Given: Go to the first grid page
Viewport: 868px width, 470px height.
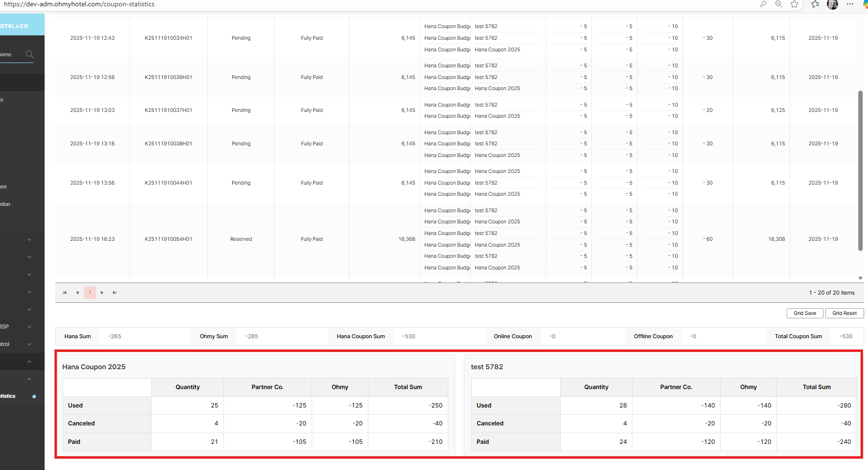Looking at the screenshot, I should click(65, 293).
